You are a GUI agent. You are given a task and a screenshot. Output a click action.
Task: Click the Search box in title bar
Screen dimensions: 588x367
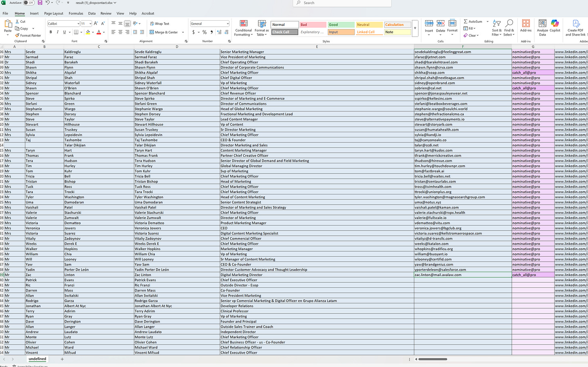coord(342,3)
